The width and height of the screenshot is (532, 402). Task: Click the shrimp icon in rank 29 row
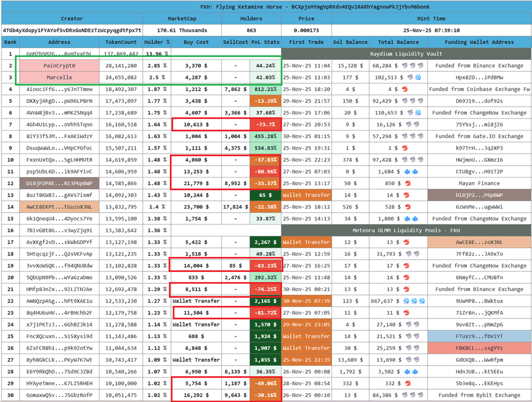tap(406, 383)
